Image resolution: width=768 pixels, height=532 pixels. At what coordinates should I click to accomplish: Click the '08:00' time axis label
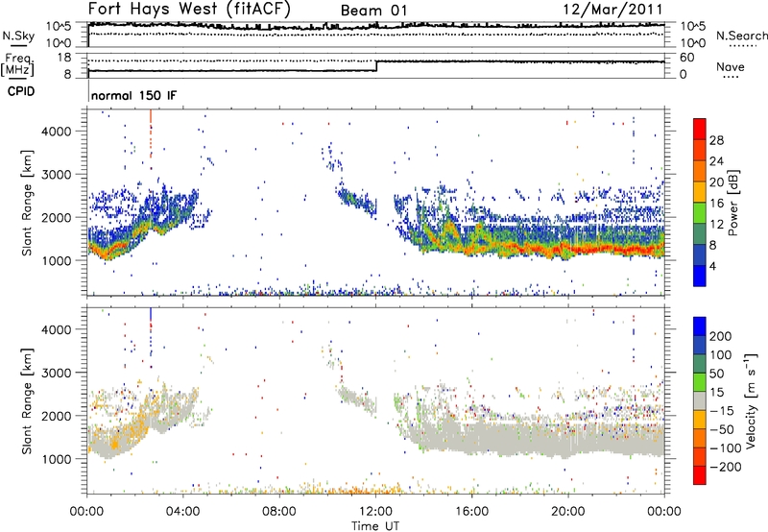point(279,512)
